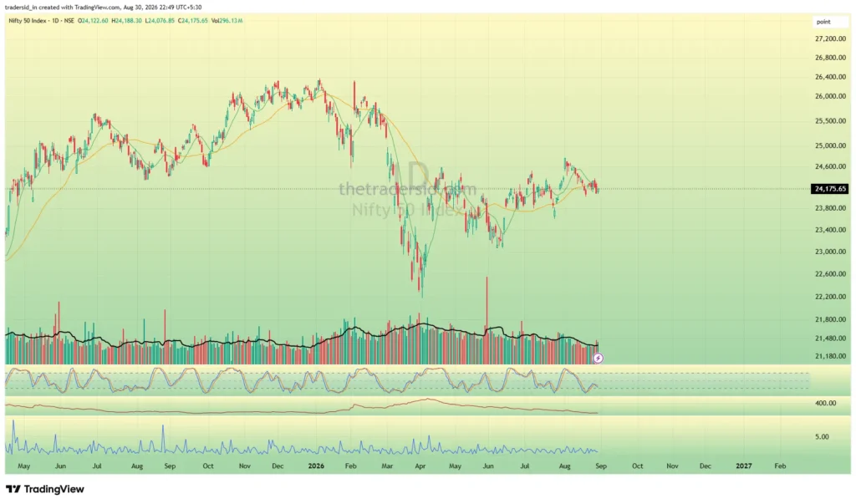Click the 'point' label on the price scale
Image resolution: width=856 pixels, height=504 pixels.
coord(823,22)
